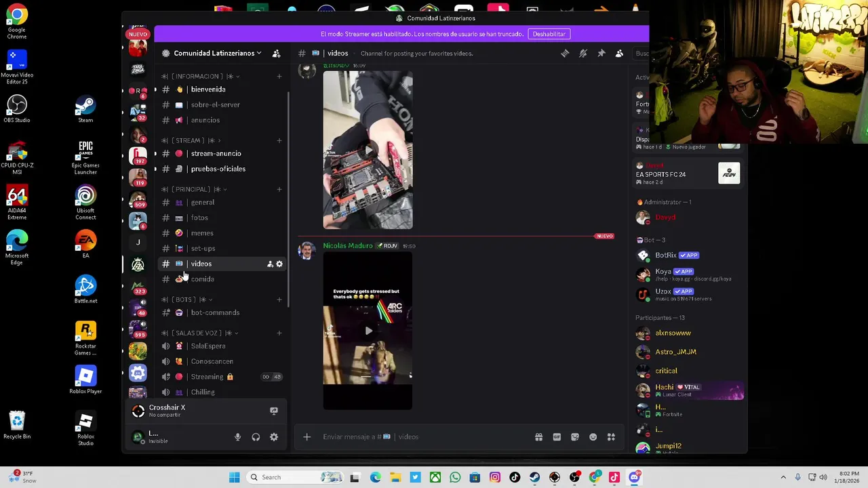This screenshot has height=488, width=868.
Task: Click Nicolás Maduro username in chat
Action: click(x=348, y=246)
